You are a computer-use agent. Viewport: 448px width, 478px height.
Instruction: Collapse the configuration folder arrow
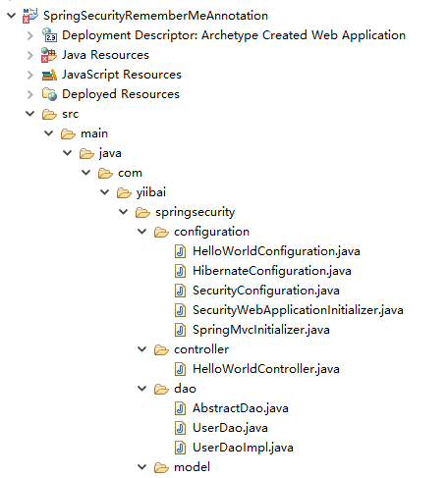[142, 232]
